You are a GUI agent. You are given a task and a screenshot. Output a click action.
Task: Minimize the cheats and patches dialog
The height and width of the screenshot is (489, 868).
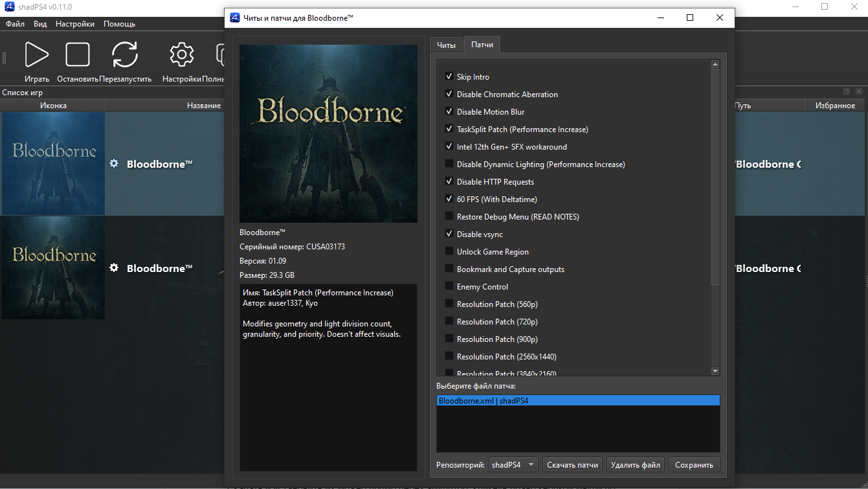pos(660,18)
